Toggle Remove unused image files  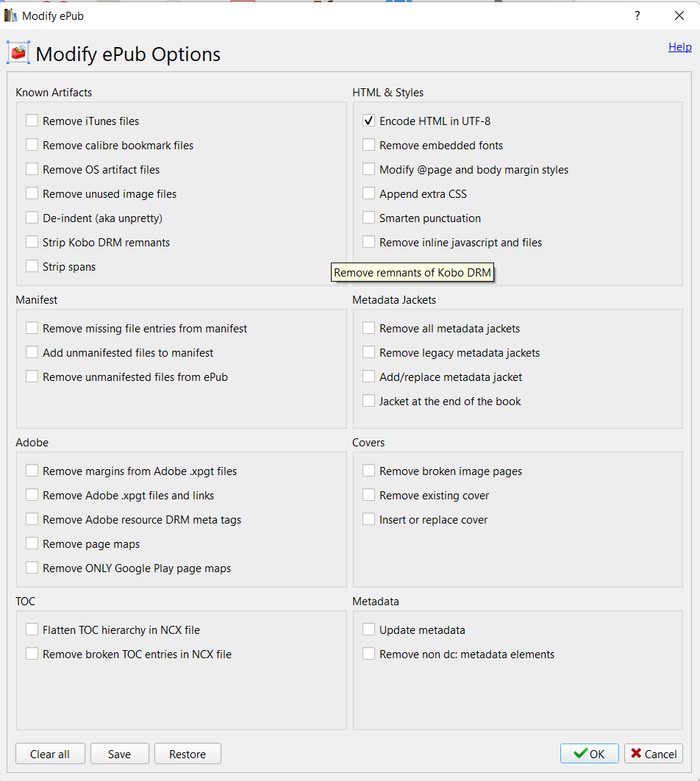pyautogui.click(x=32, y=194)
